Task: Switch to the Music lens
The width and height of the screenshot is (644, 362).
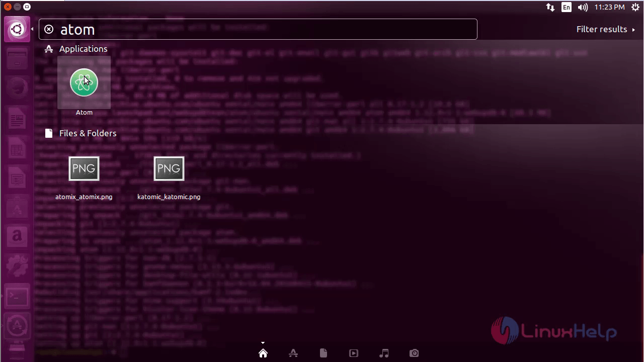Action: click(384, 353)
